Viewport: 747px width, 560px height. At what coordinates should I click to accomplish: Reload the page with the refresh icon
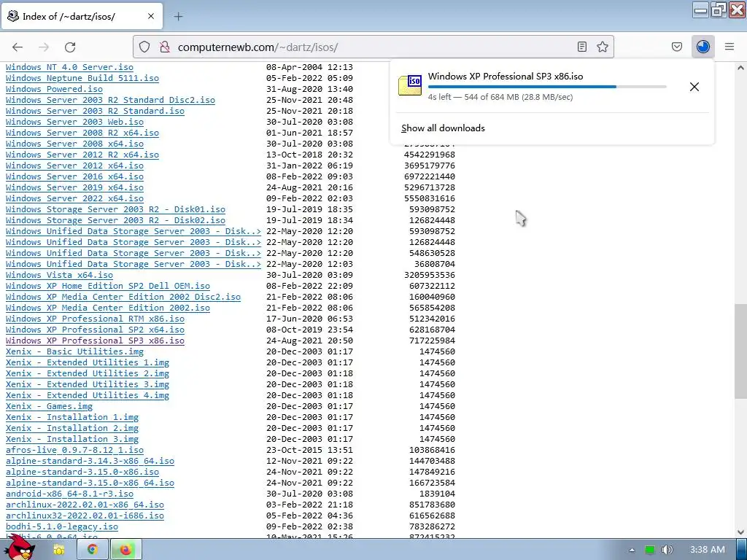[70, 47]
